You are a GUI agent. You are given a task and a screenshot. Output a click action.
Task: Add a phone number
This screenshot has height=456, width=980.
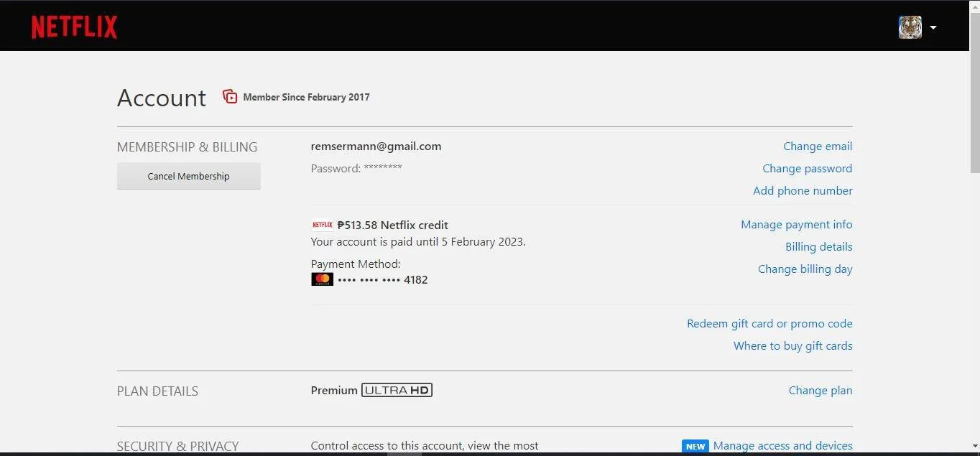coord(803,191)
